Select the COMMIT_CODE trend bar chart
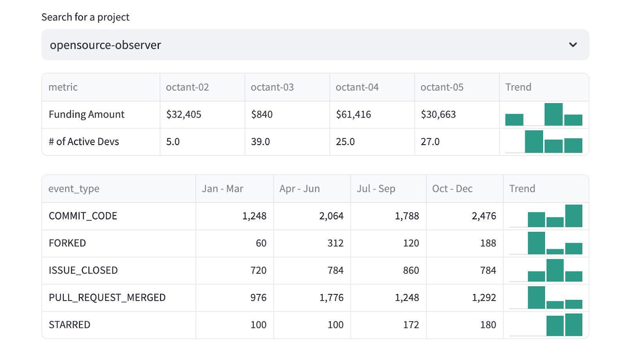Viewport: 626px width, 364px height. (x=546, y=216)
